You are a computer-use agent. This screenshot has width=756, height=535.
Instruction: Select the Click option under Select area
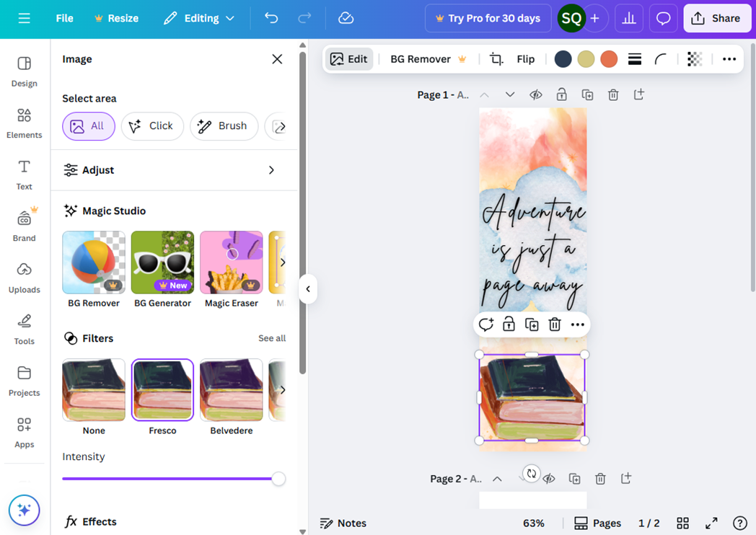click(152, 125)
